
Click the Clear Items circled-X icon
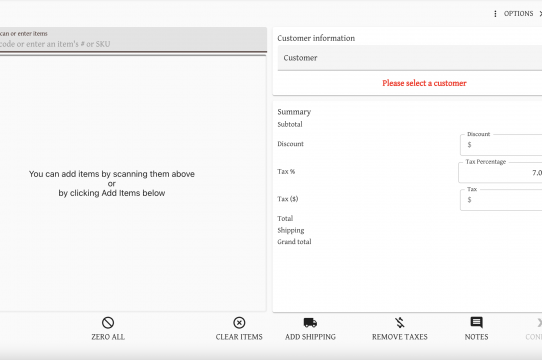coord(239,323)
